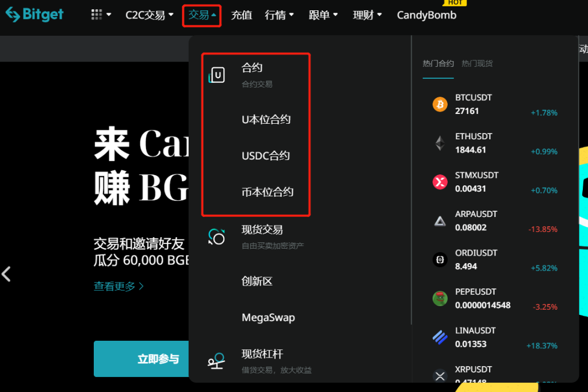Screen dimensions: 588x392
Task: Click the STMXUSDT coin icon
Action: (x=440, y=181)
